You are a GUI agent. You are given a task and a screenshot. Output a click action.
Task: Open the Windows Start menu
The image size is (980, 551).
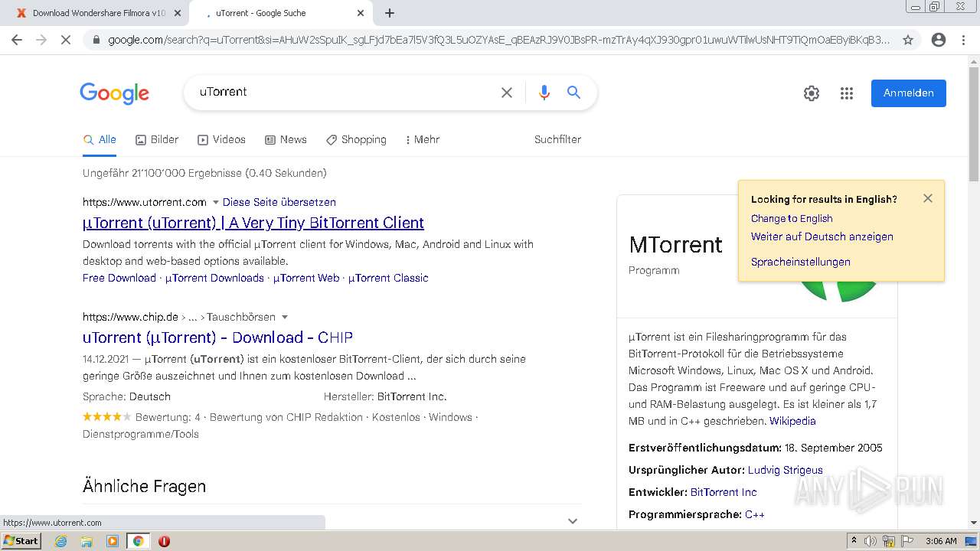click(21, 540)
